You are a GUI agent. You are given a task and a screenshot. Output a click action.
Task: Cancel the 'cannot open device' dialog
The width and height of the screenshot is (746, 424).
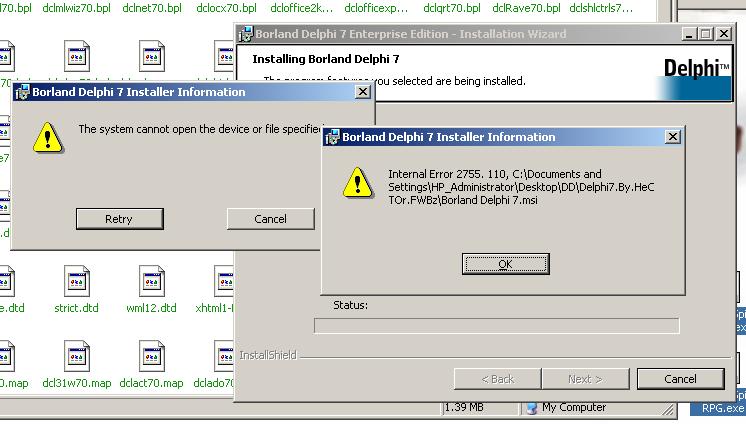click(270, 219)
